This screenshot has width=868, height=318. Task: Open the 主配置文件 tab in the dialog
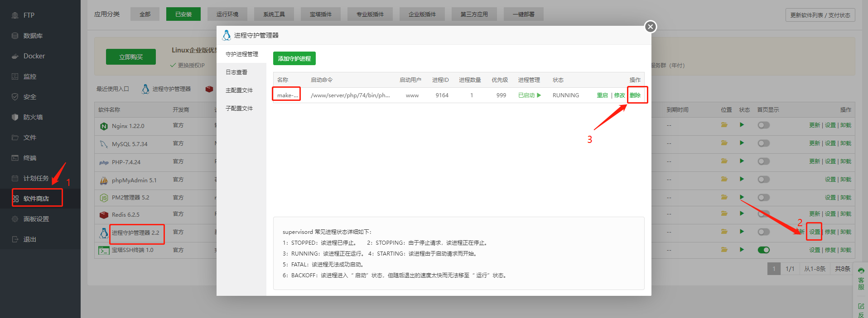pos(241,90)
